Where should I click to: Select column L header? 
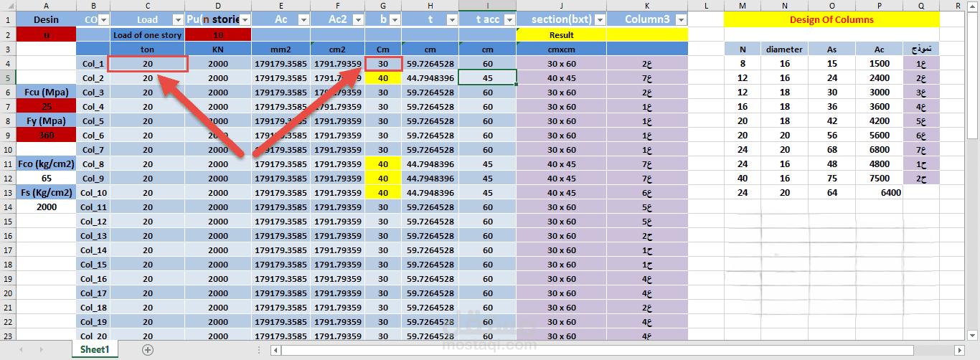(706, 6)
